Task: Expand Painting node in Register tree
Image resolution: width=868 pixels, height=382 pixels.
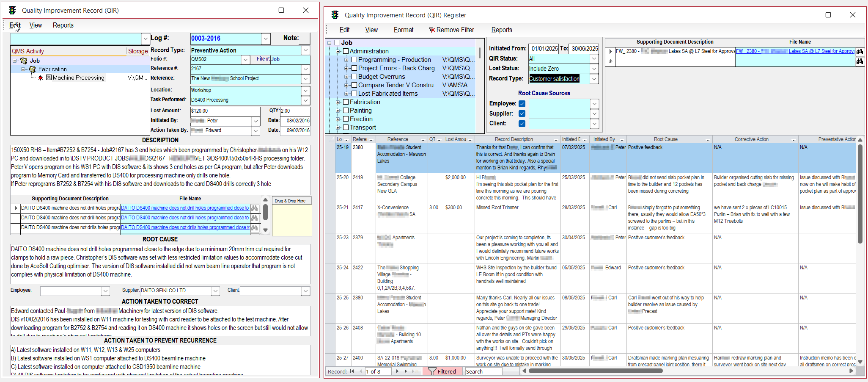Action: 338,111
